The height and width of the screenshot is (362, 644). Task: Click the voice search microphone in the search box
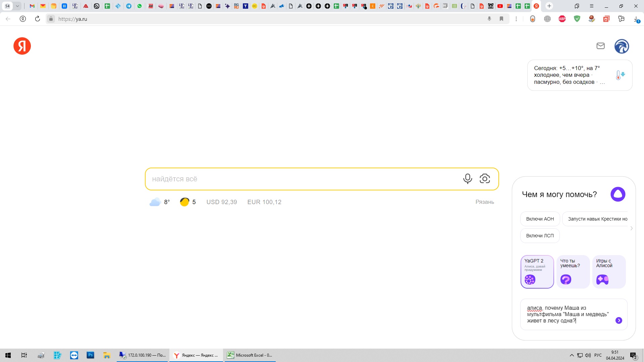pyautogui.click(x=468, y=179)
